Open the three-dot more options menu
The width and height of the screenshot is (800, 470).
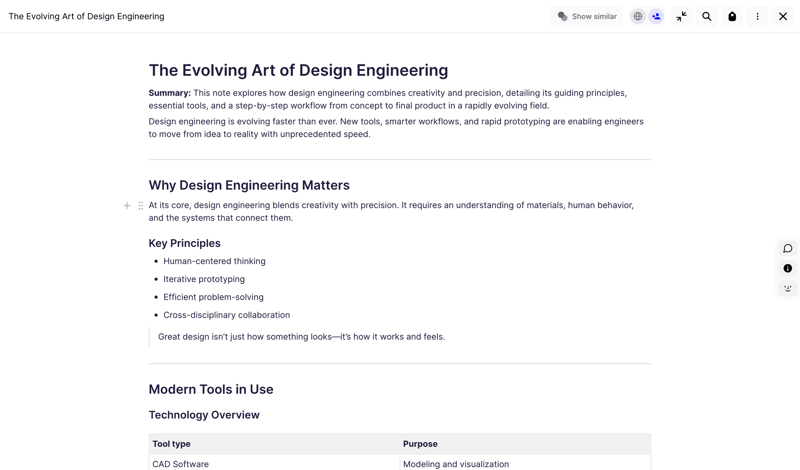(x=758, y=16)
